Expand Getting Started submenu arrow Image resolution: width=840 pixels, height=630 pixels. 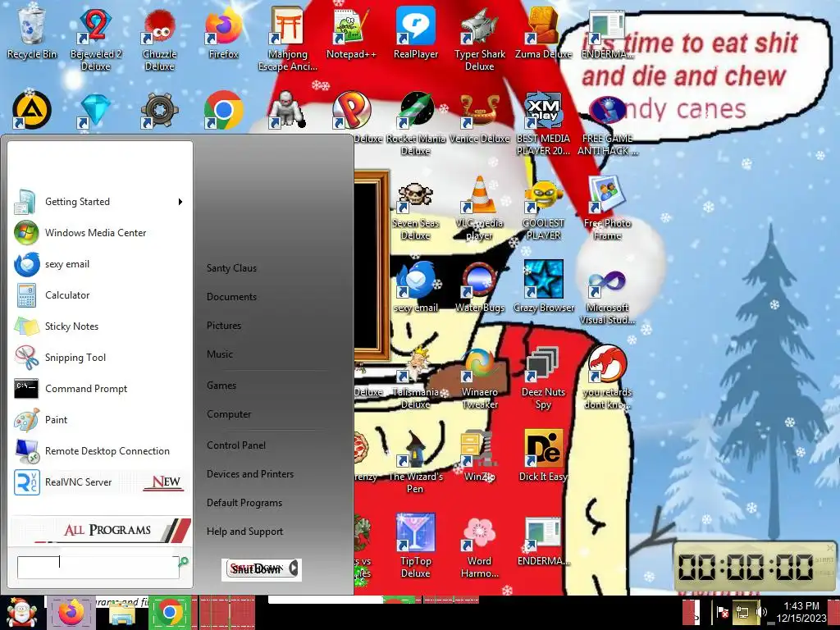(x=180, y=202)
